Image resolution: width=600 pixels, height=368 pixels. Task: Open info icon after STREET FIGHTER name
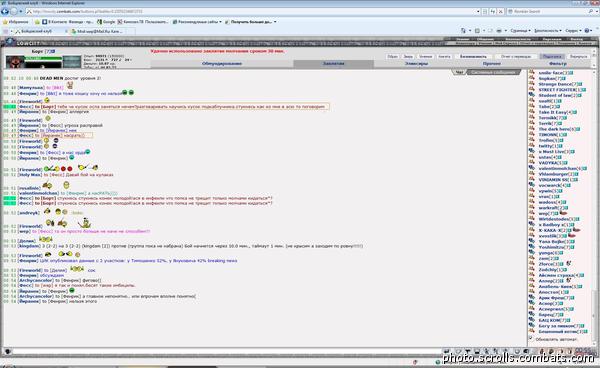[x=584, y=90]
